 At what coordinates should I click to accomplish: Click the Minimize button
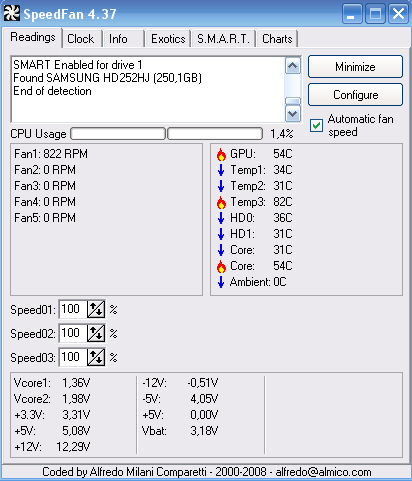point(355,67)
